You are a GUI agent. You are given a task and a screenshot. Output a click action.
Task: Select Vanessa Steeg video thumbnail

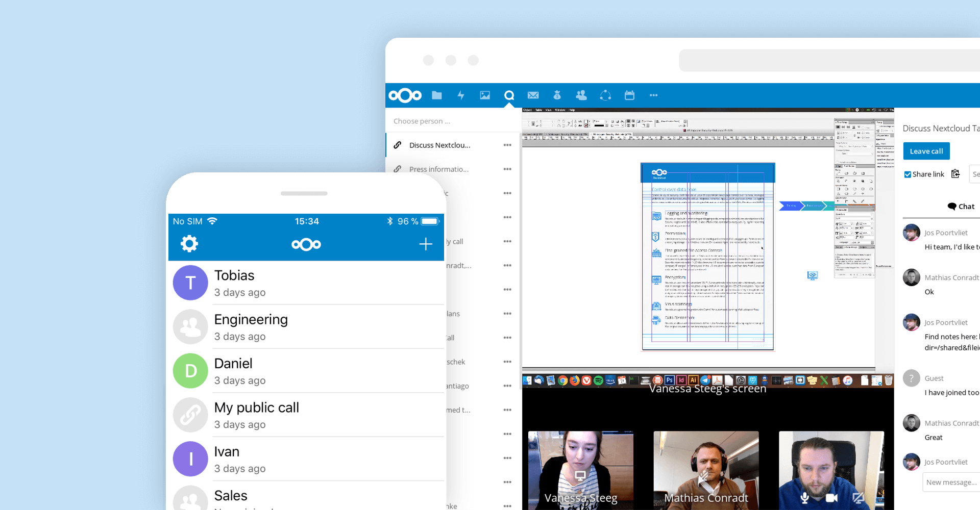(581, 471)
